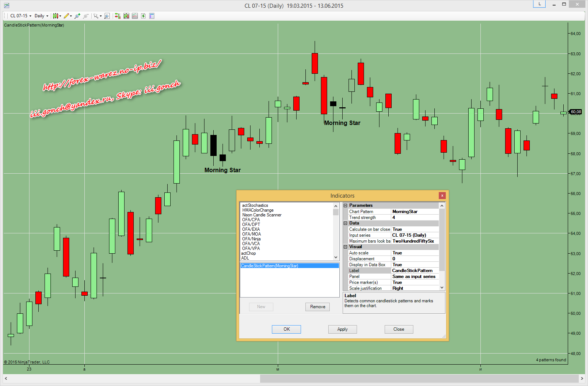Click the Trend strength value field
This screenshot has height=386, width=588.
[414, 218]
